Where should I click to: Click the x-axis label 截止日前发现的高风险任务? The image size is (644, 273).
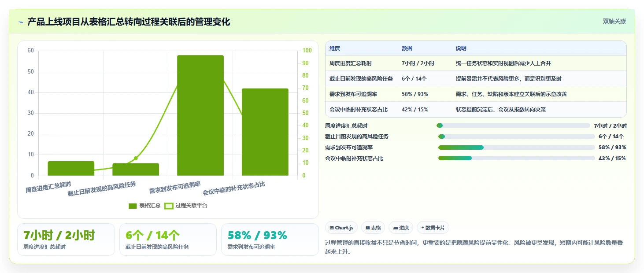102,188
